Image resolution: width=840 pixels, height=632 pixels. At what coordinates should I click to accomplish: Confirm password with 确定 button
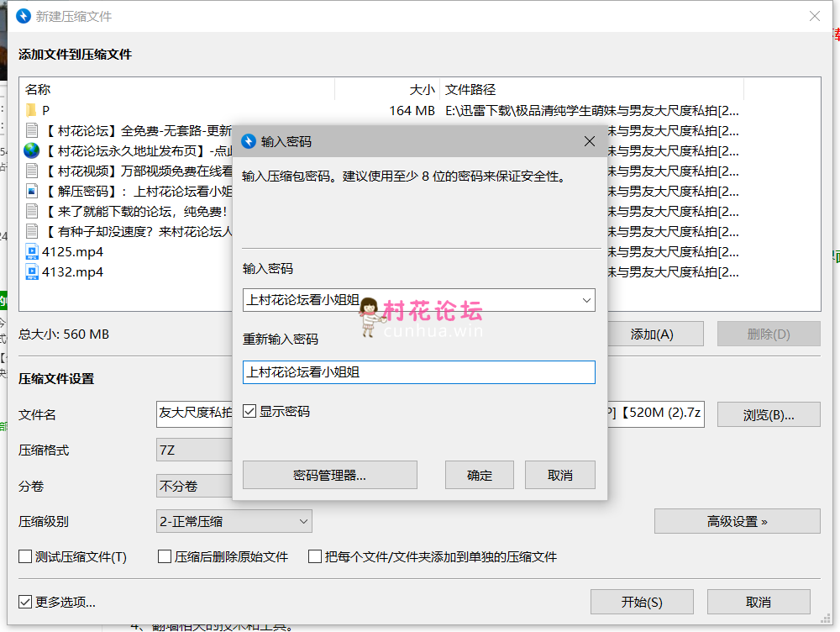click(x=480, y=475)
